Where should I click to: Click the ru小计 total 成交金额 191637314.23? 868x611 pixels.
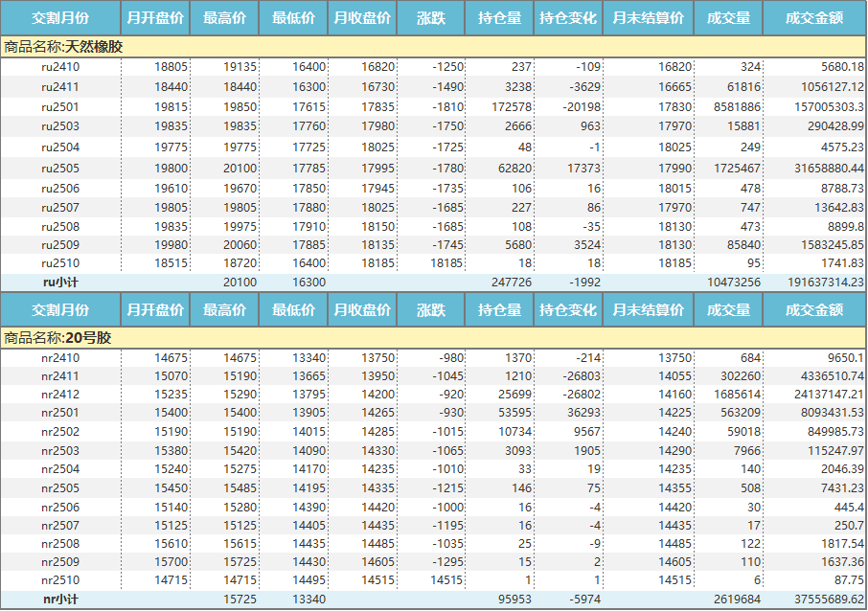click(x=812, y=283)
